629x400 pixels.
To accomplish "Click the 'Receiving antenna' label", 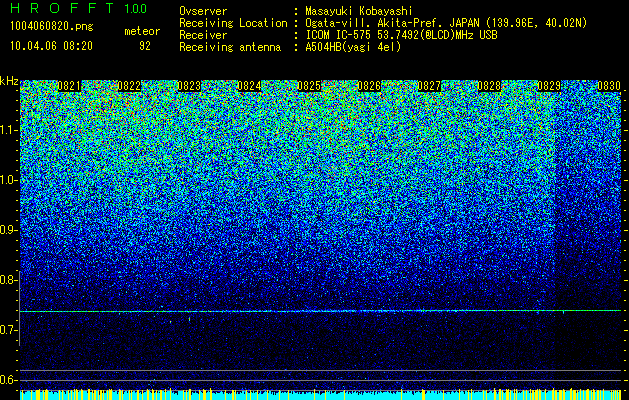I will [230, 47].
